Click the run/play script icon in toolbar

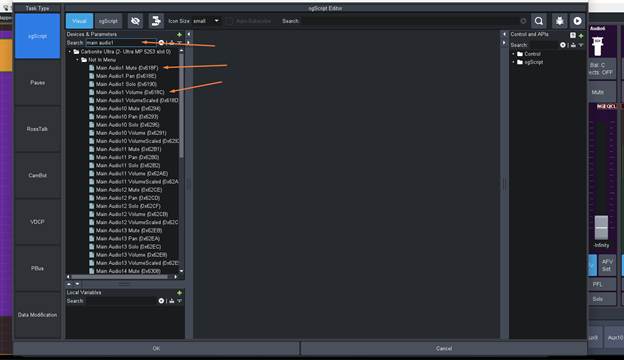(x=577, y=21)
